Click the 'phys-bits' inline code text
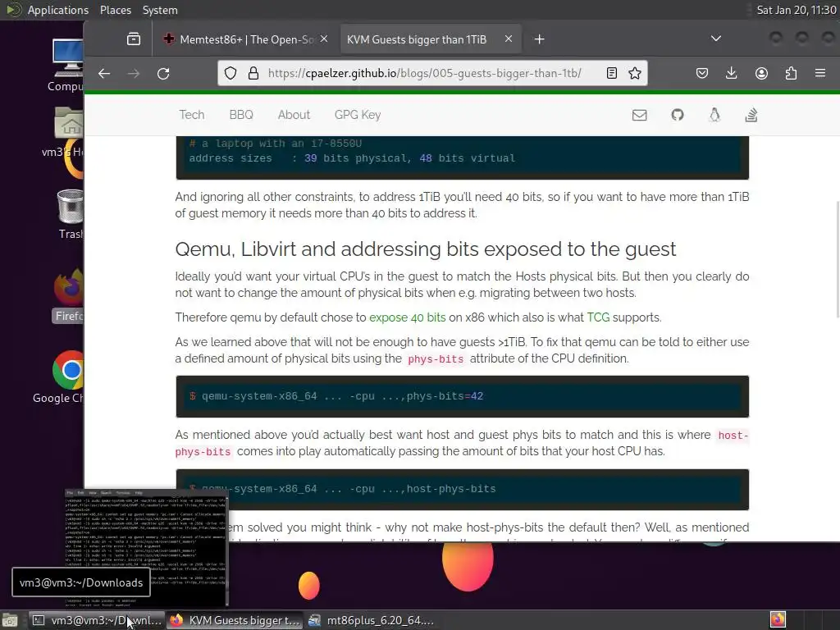 pos(436,359)
